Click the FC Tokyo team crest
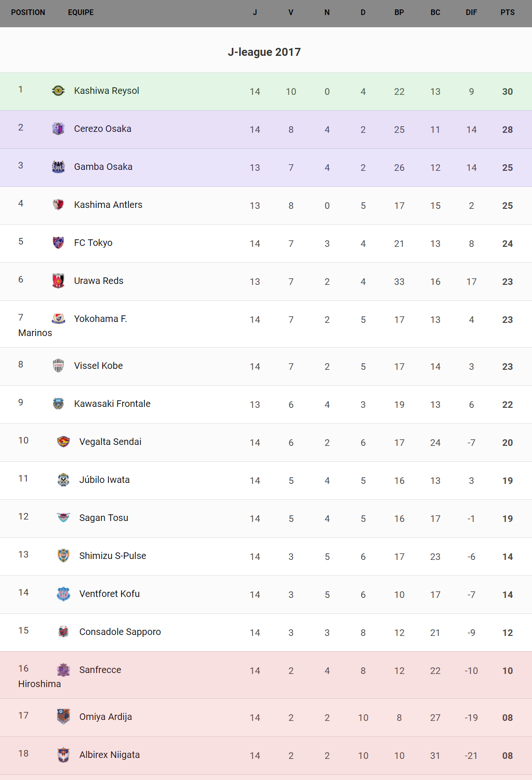This screenshot has height=780, width=532. 58,243
